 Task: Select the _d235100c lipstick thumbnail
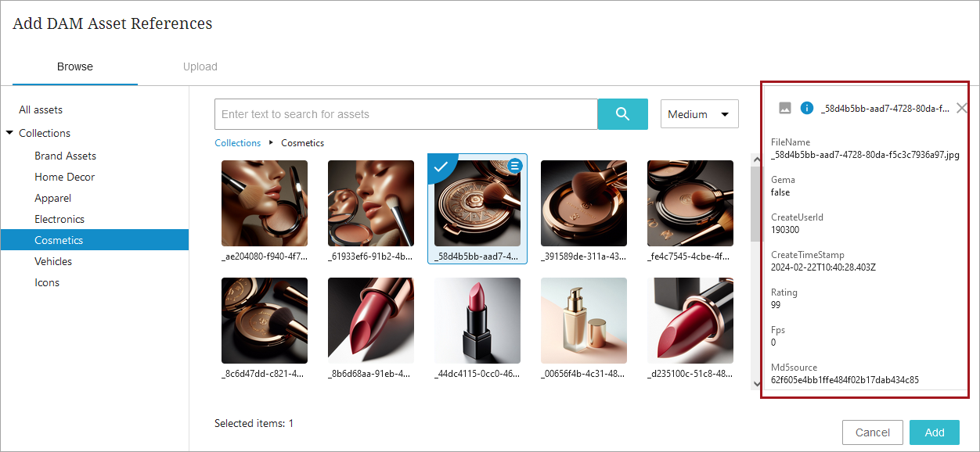click(690, 321)
